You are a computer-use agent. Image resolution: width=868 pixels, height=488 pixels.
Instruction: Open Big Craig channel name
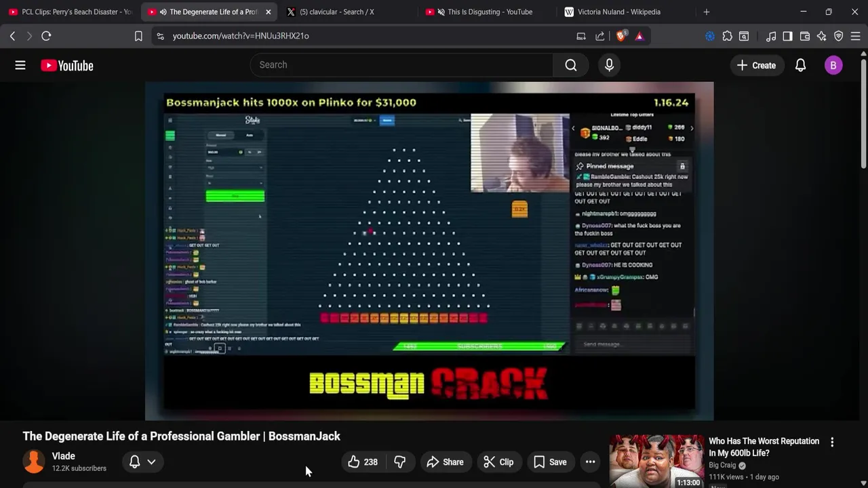[723, 466]
